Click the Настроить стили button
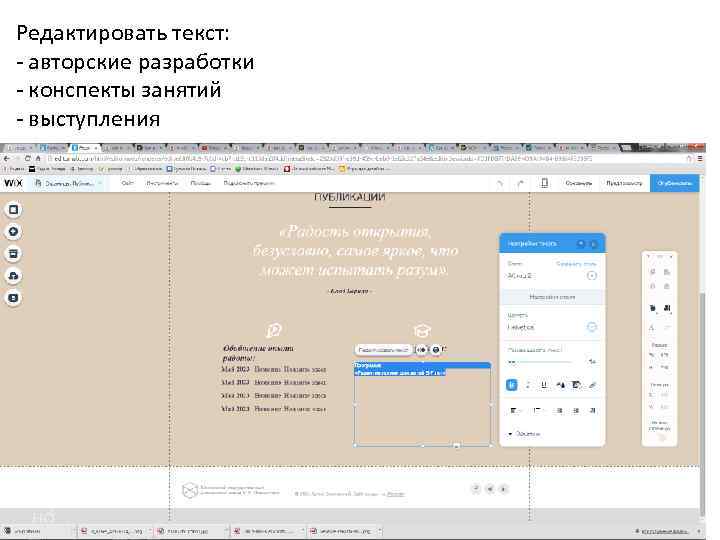The height and width of the screenshot is (540, 720). click(551, 297)
